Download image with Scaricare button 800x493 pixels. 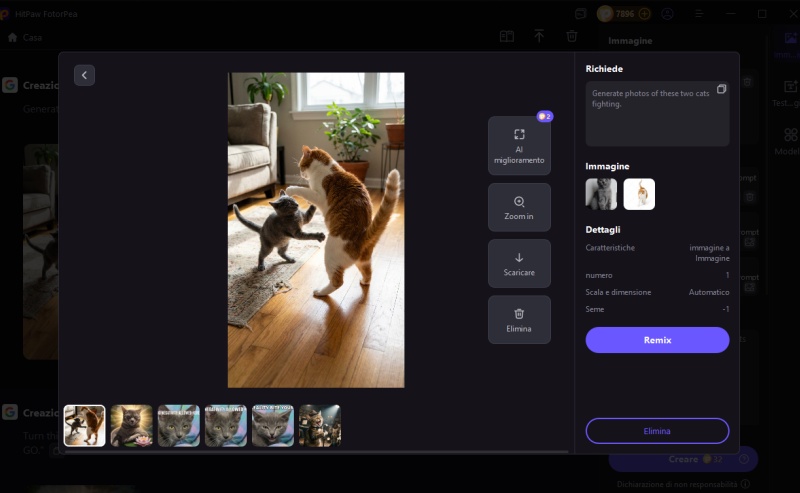click(x=519, y=264)
